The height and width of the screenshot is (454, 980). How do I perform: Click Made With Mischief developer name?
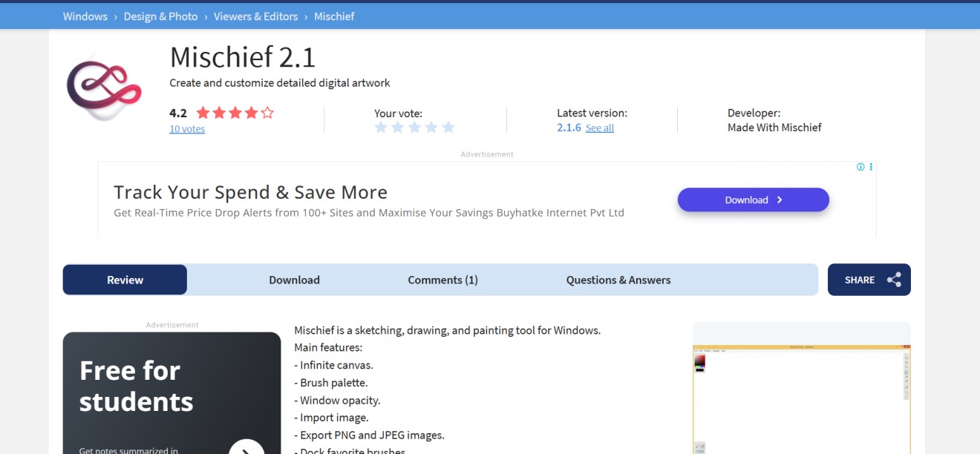(x=774, y=128)
